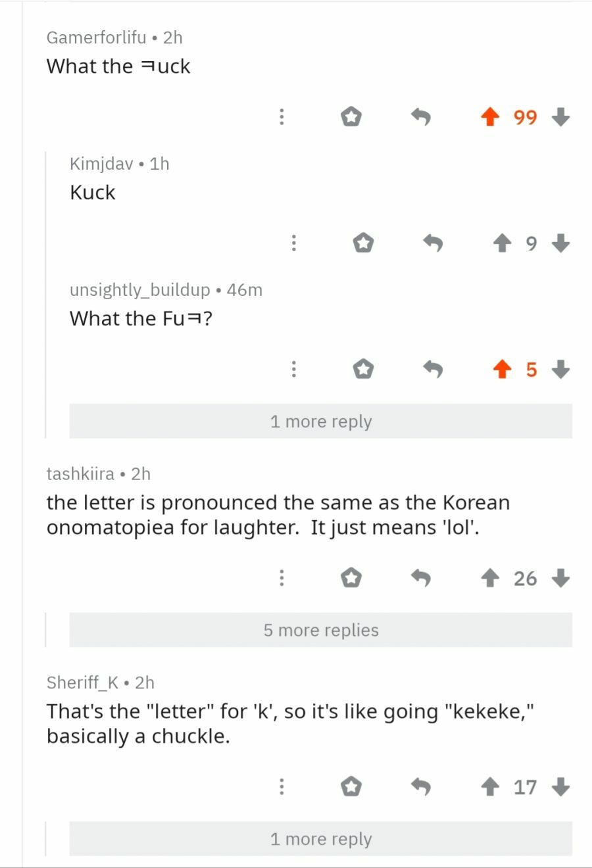Toggle upvote on unsightly_buildup's comment
Screen dimensions: 592x868
pyautogui.click(x=502, y=370)
